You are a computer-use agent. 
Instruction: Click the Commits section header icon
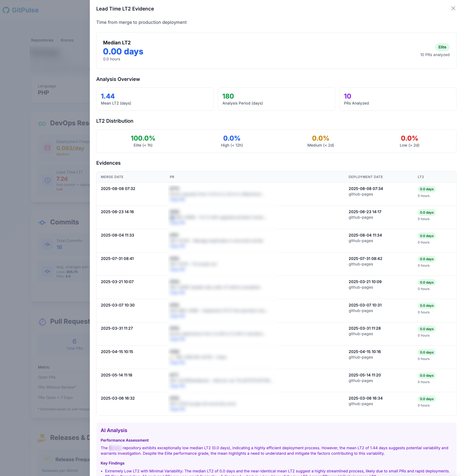pos(42,222)
